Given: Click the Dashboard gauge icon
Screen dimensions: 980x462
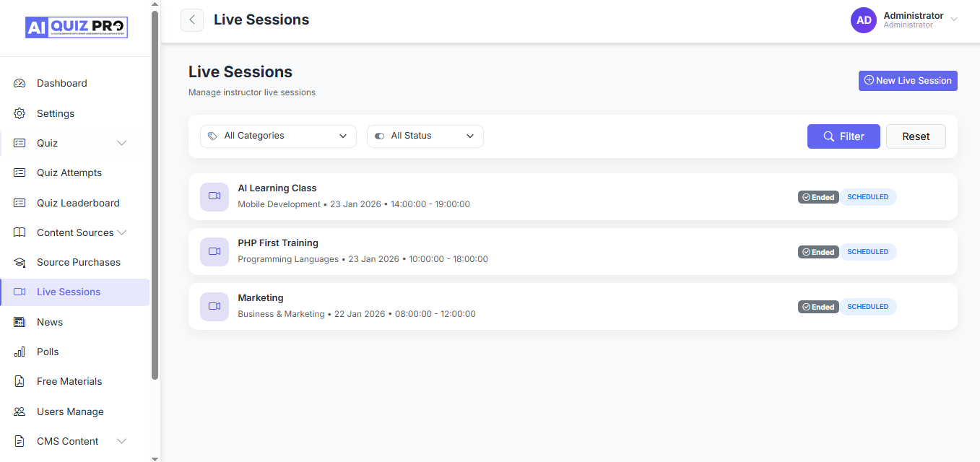Looking at the screenshot, I should [19, 84].
